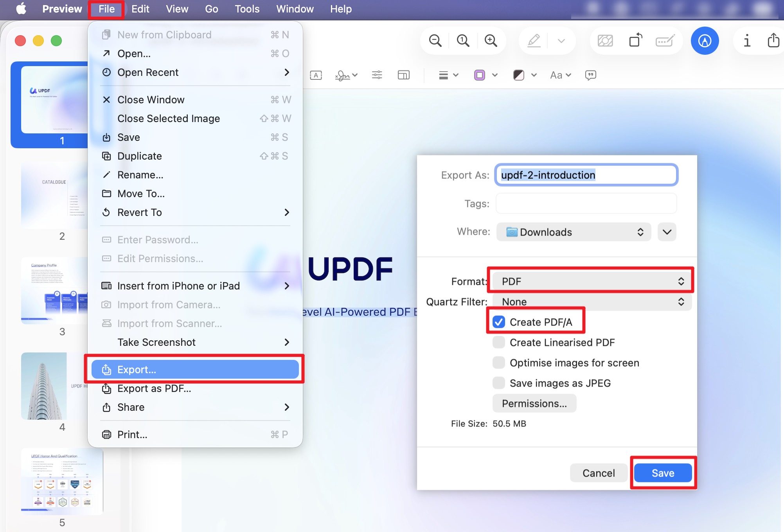Toggle the Markup toolbar button
The width and height of the screenshot is (784, 532).
click(x=705, y=41)
